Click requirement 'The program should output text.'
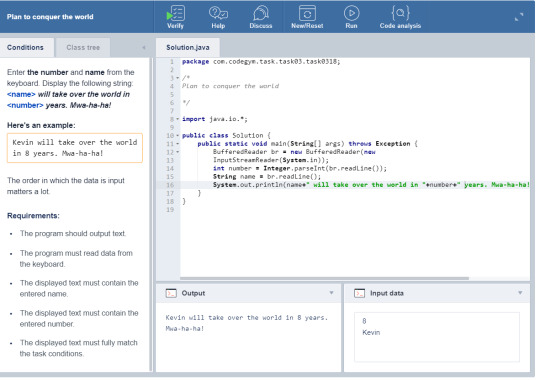This screenshot has height=380, width=540. [x=73, y=235]
